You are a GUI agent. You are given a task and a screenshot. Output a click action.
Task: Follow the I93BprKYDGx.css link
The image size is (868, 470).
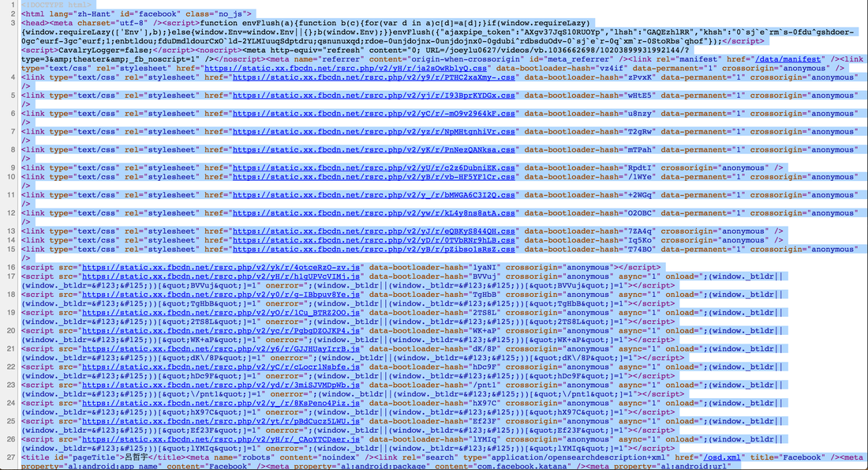click(374, 96)
